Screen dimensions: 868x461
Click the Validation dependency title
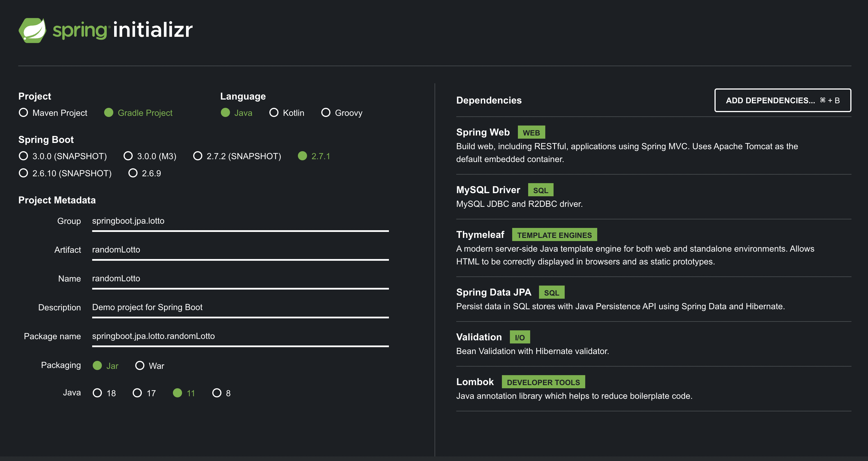point(479,337)
